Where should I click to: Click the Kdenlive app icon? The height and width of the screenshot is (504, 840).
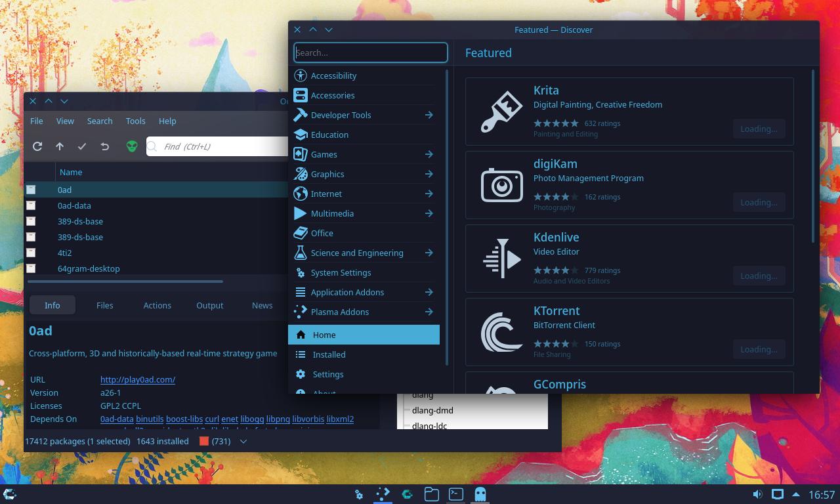[x=502, y=259]
